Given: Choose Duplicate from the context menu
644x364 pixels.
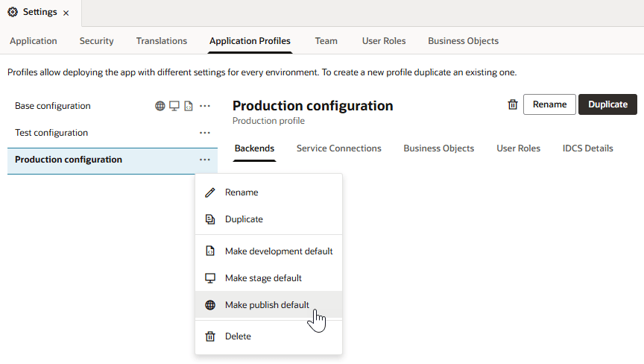Looking at the screenshot, I should [268, 219].
